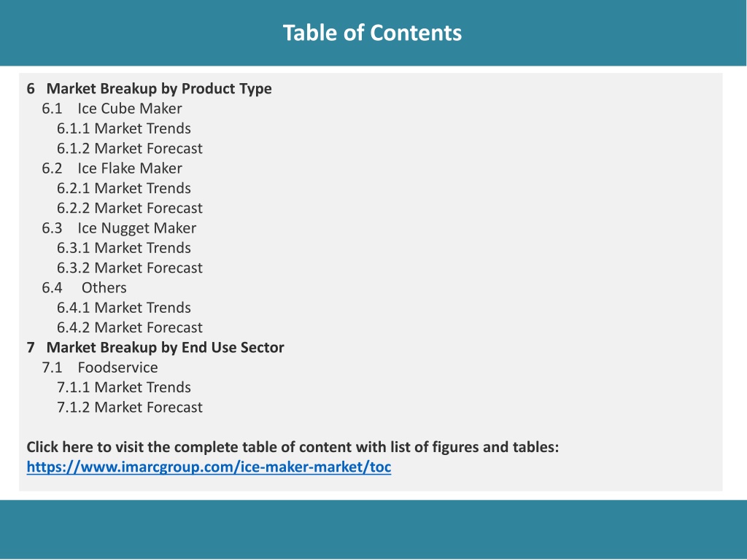
Task: Select the 6.4 Others entry
Action: (85, 288)
